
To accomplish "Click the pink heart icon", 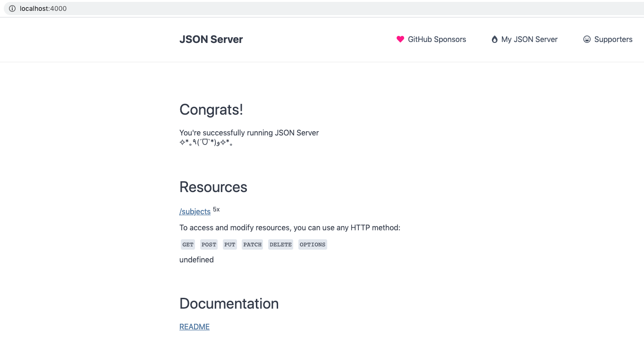I will [x=400, y=40].
